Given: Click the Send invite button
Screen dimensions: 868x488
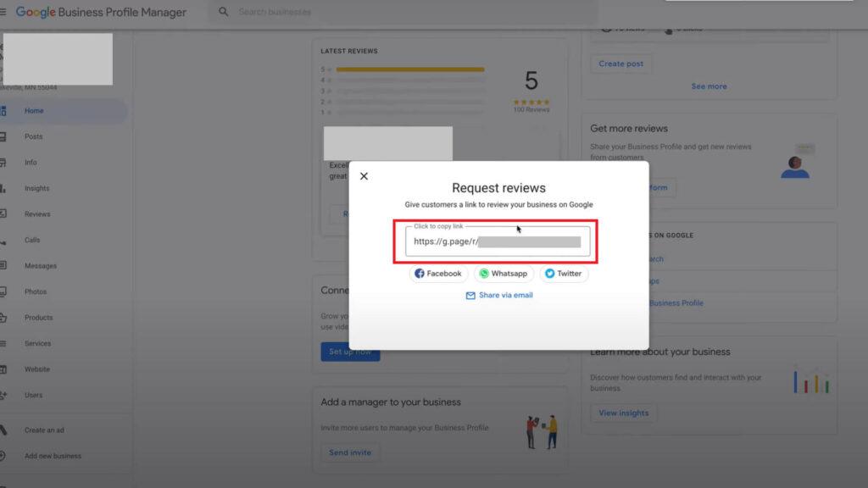Looking at the screenshot, I should [350, 452].
